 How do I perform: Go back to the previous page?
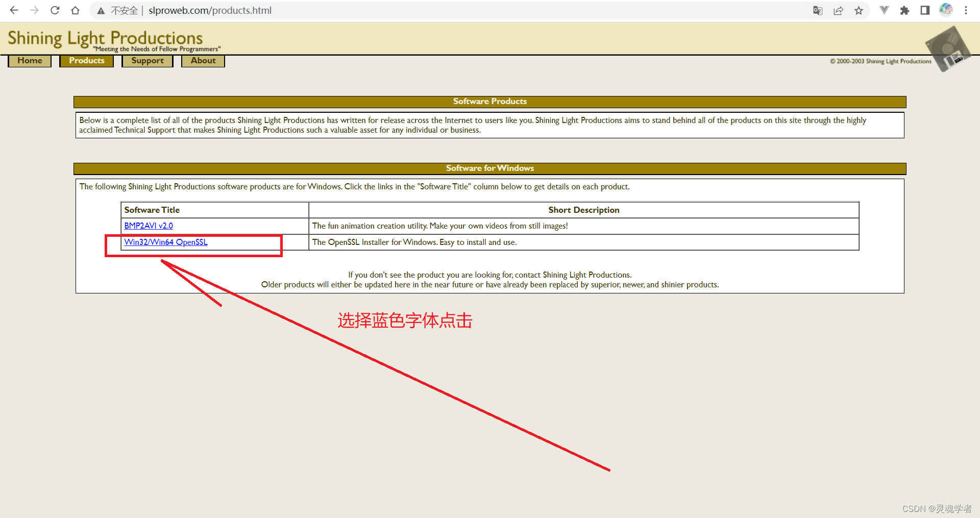(14, 10)
